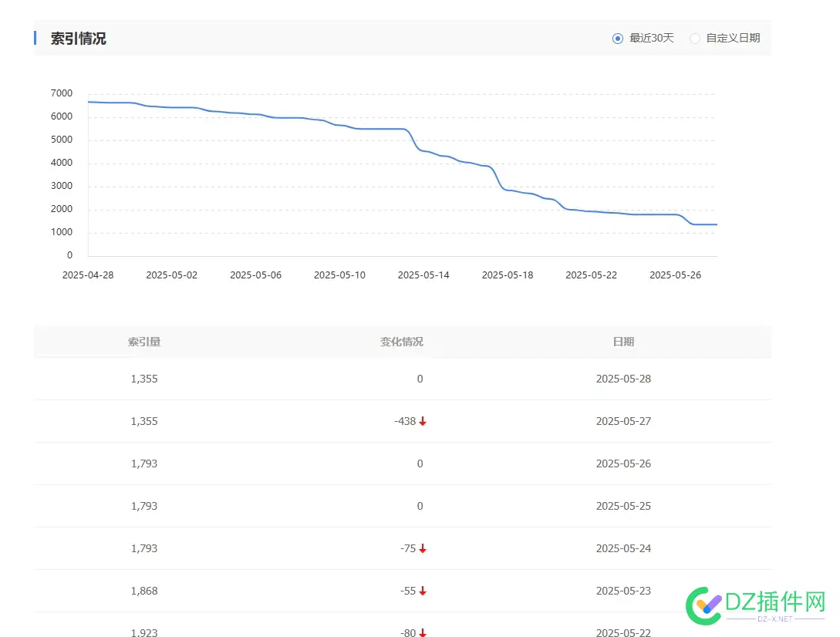Click the 索引量 column header
840x637 pixels.
[x=144, y=342]
